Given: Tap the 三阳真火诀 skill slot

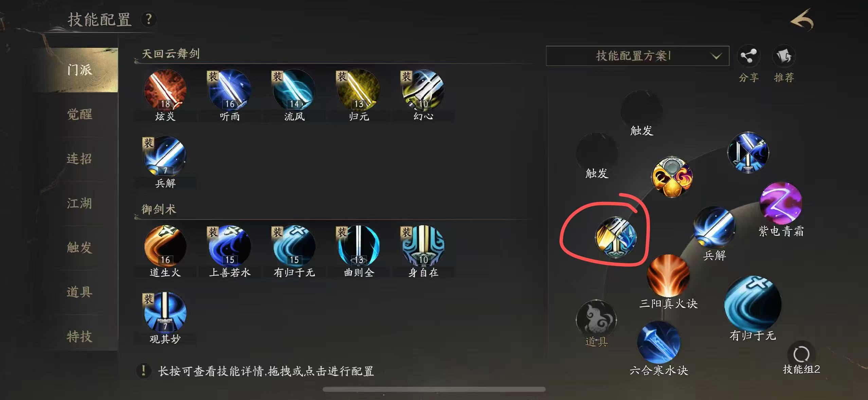Looking at the screenshot, I should pyautogui.click(x=668, y=275).
